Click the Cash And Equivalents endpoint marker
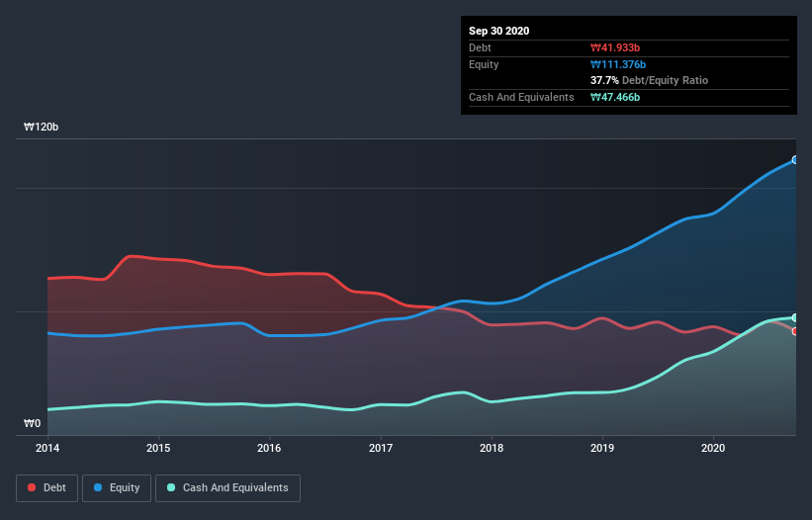 pyautogui.click(x=795, y=317)
